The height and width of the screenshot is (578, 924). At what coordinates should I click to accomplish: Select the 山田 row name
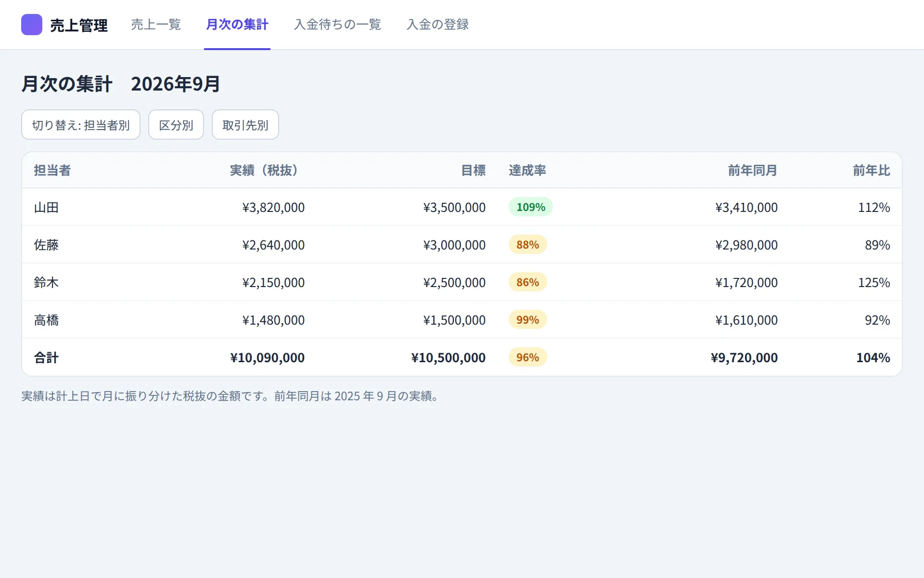46,208
